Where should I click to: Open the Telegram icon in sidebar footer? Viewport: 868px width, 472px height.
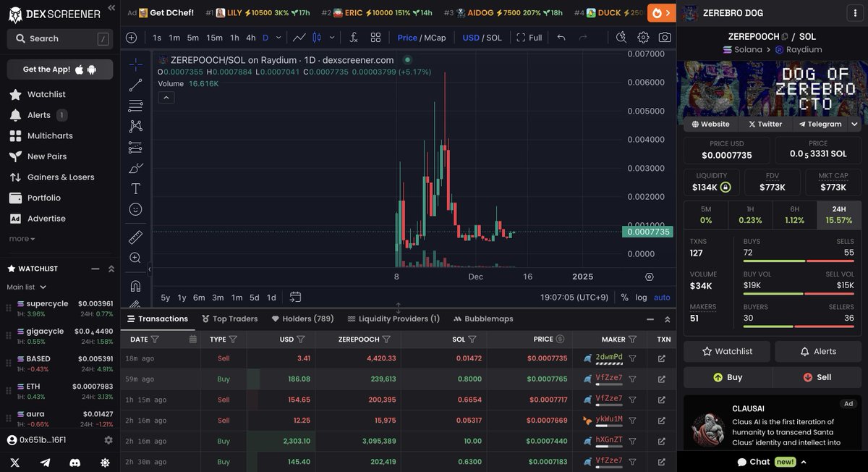(x=45, y=463)
